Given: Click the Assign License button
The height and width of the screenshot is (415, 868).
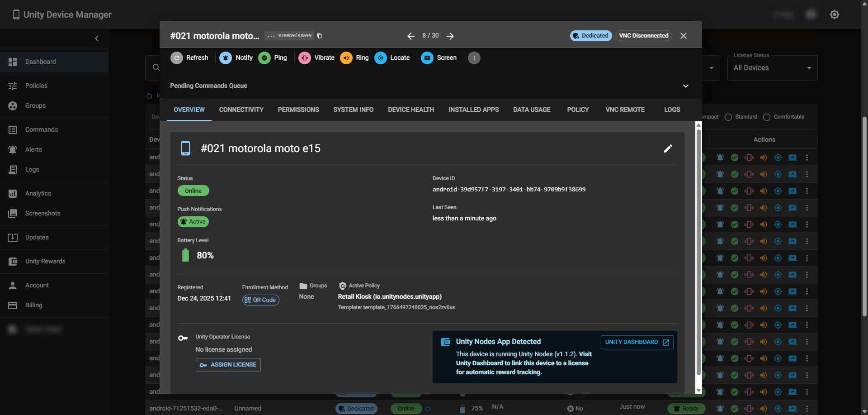Looking at the screenshot, I should pyautogui.click(x=228, y=365).
